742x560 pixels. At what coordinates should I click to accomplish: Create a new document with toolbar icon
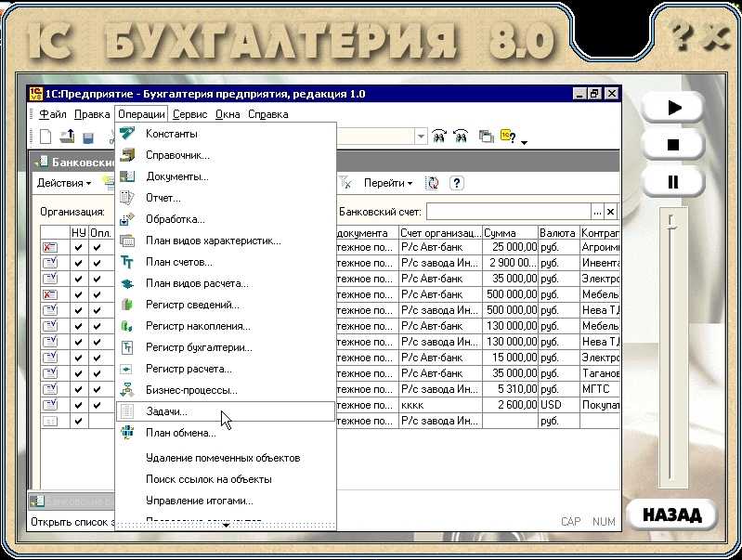tap(46, 137)
